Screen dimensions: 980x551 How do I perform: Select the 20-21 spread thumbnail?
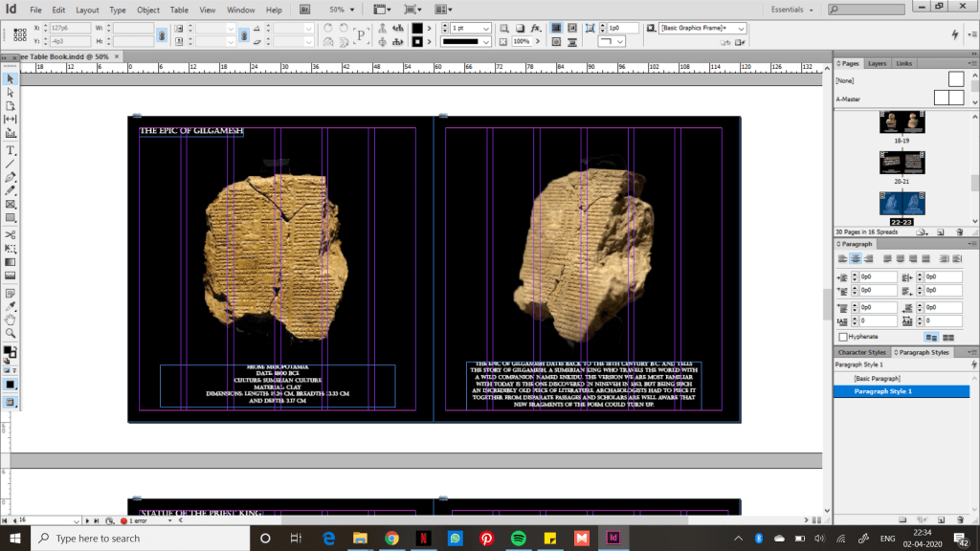tap(902, 163)
